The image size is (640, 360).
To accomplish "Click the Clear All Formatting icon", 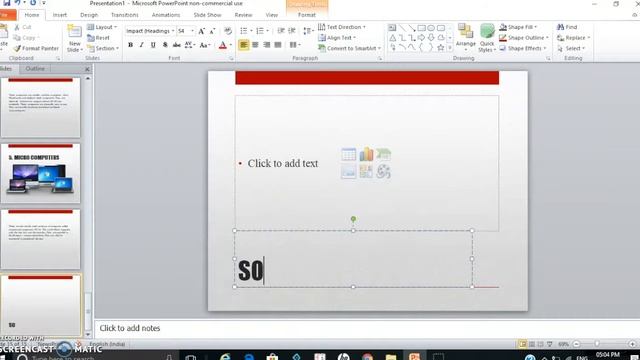I will pyautogui.click(x=228, y=31).
